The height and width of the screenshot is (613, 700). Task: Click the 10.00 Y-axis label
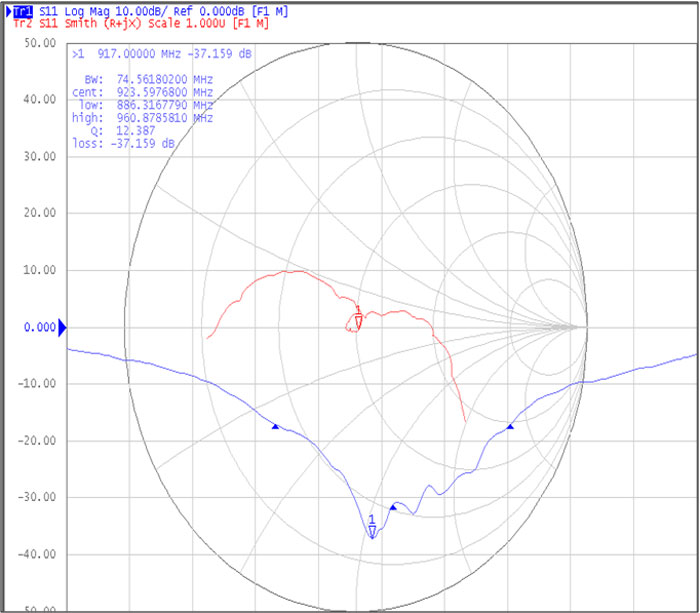pyautogui.click(x=40, y=270)
